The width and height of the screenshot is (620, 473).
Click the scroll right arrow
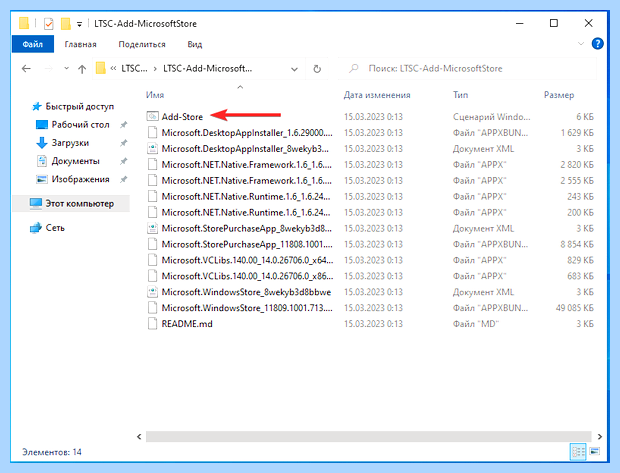pos(599,437)
